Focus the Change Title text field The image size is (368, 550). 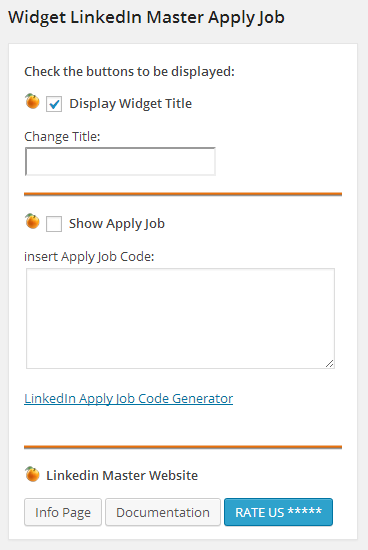tap(120, 161)
